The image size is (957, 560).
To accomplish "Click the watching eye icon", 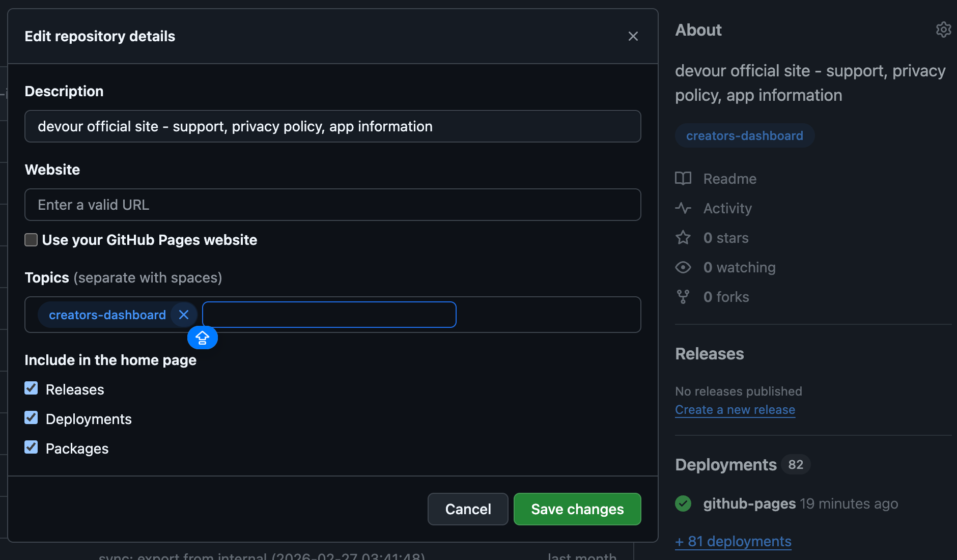I will click(684, 267).
